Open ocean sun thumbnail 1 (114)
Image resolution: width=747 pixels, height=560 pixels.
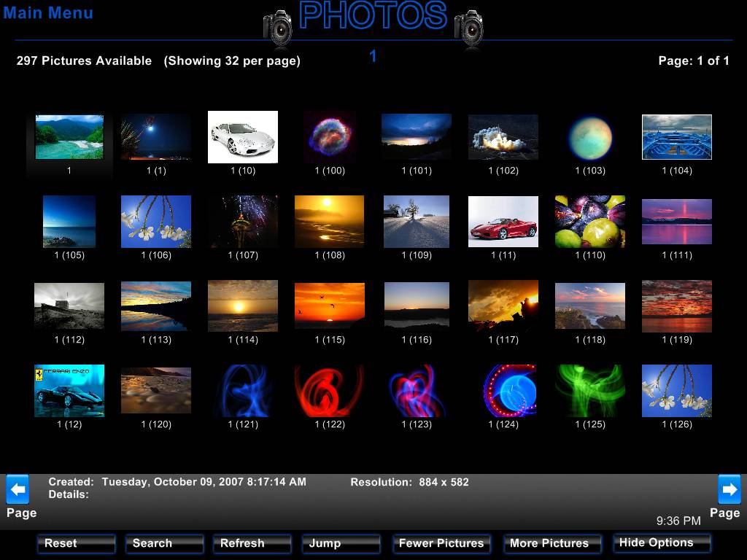coord(243,306)
